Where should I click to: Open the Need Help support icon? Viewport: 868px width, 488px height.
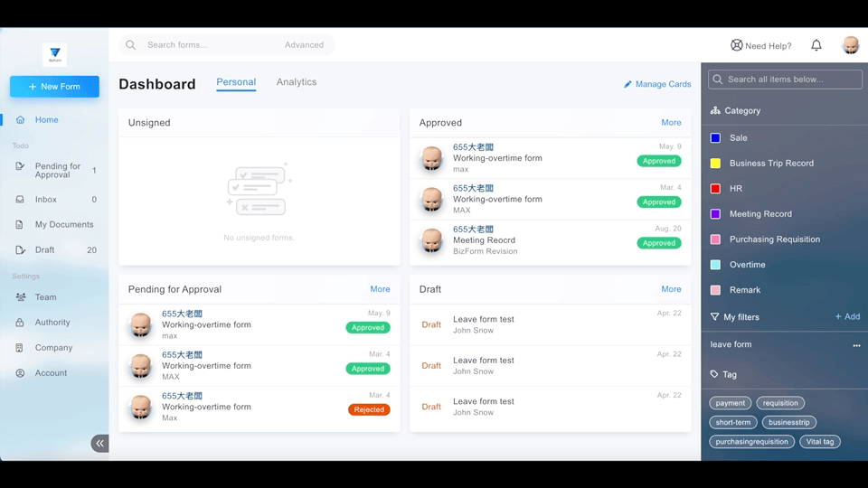point(736,45)
